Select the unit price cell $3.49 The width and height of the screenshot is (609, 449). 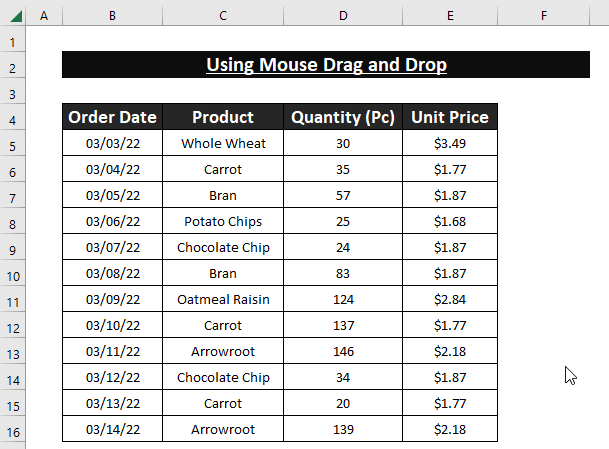point(450,143)
